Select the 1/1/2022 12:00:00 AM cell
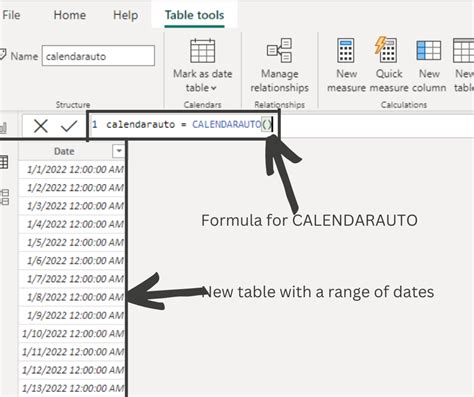Viewport: 474px width, 397px height. point(72,169)
